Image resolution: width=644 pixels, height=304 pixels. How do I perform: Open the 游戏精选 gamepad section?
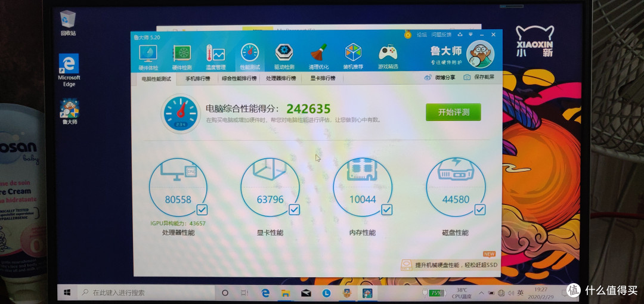pyautogui.click(x=388, y=57)
